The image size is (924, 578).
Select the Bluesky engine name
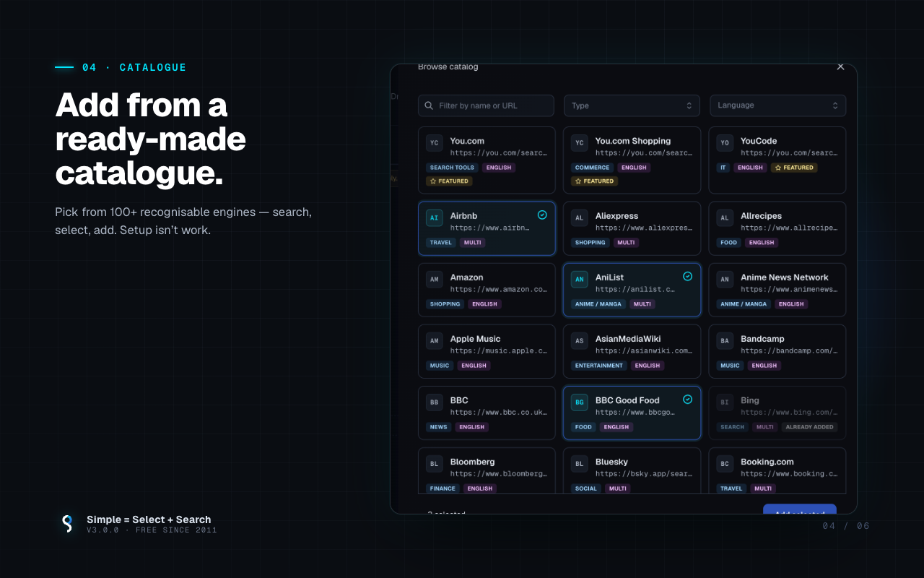point(611,462)
